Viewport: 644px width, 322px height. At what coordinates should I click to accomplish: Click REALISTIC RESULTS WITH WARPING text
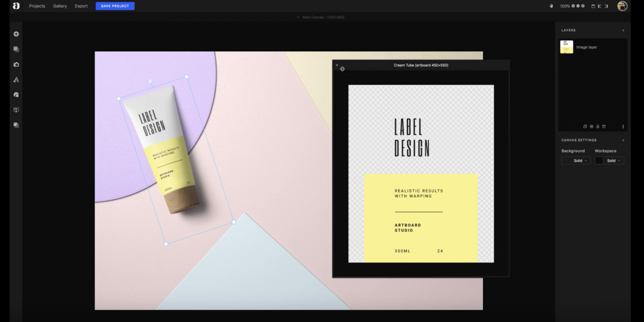tap(419, 193)
